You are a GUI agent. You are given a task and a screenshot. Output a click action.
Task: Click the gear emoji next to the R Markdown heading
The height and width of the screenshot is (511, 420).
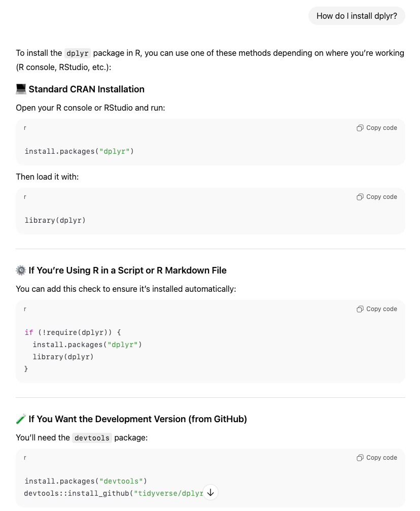click(x=21, y=270)
